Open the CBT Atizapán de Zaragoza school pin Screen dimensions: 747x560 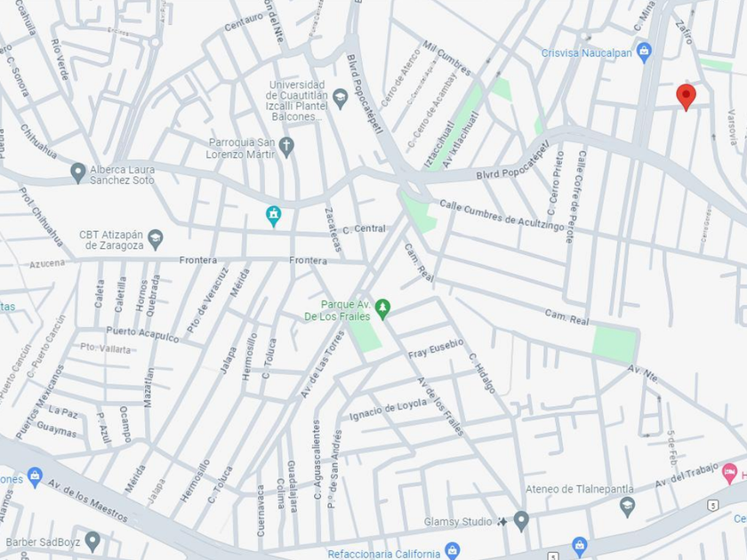156,239
